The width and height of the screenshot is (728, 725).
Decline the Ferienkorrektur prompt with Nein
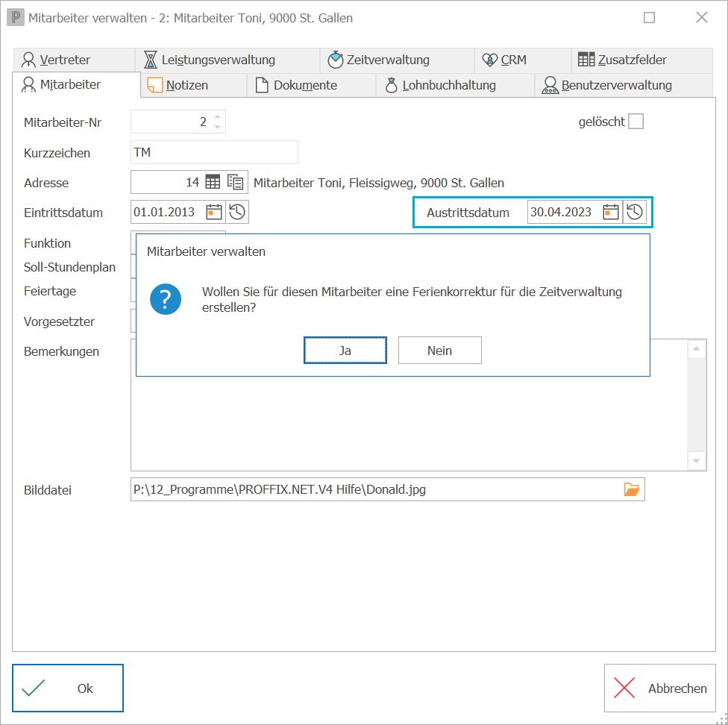coord(439,351)
